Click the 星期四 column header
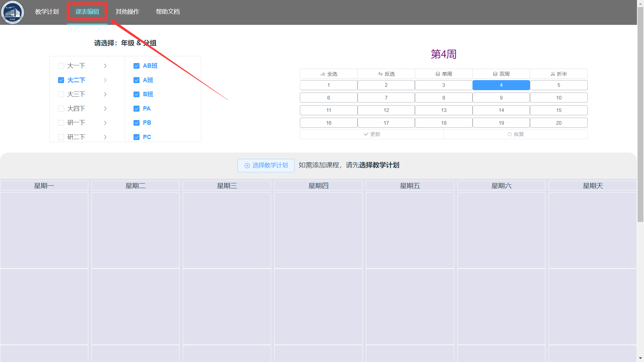Viewport: 644px width, 362px height. click(318, 186)
